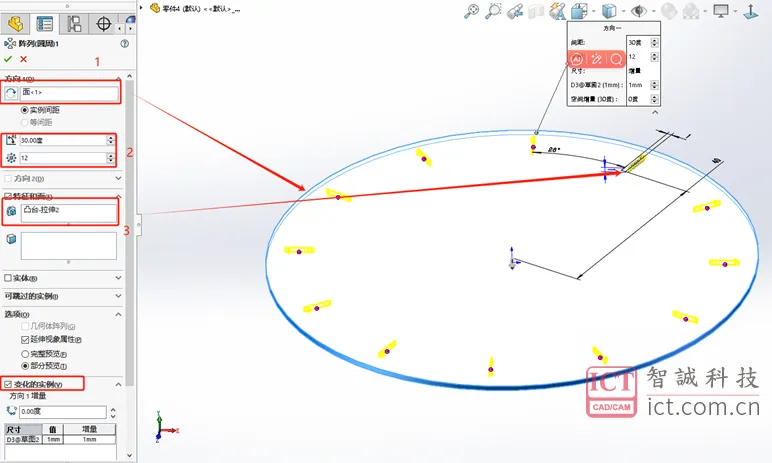This screenshot has width=772, height=463.
Task: Click Section View icon
Action: pyautogui.click(x=536, y=11)
